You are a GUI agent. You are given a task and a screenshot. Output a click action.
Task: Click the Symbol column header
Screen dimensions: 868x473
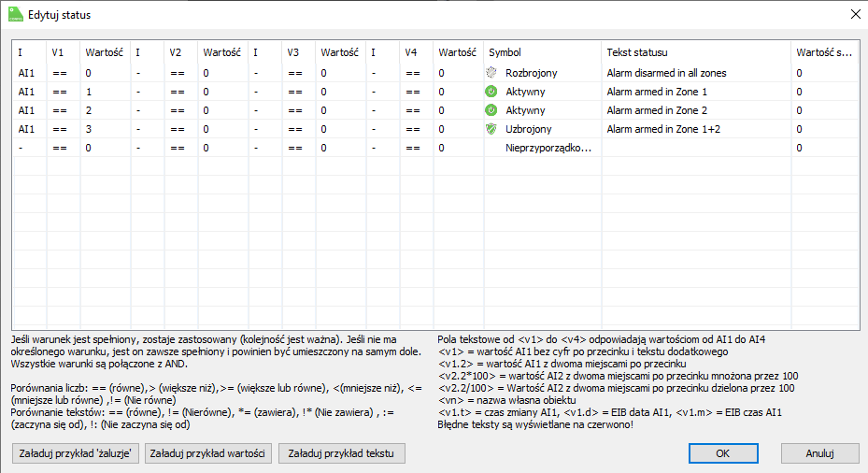[505, 52]
